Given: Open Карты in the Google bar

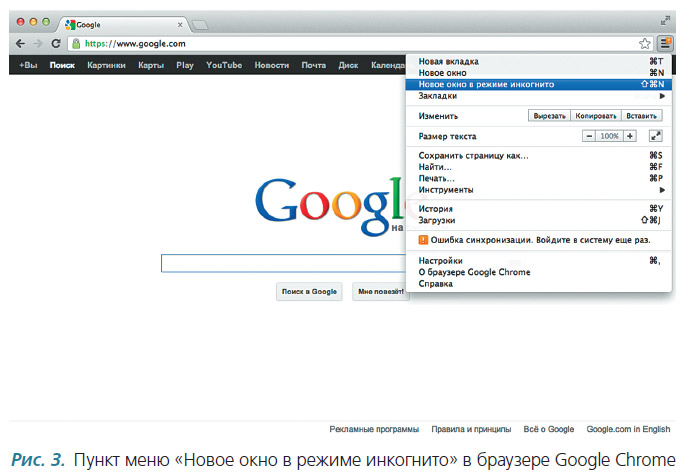Looking at the screenshot, I should pos(151,65).
